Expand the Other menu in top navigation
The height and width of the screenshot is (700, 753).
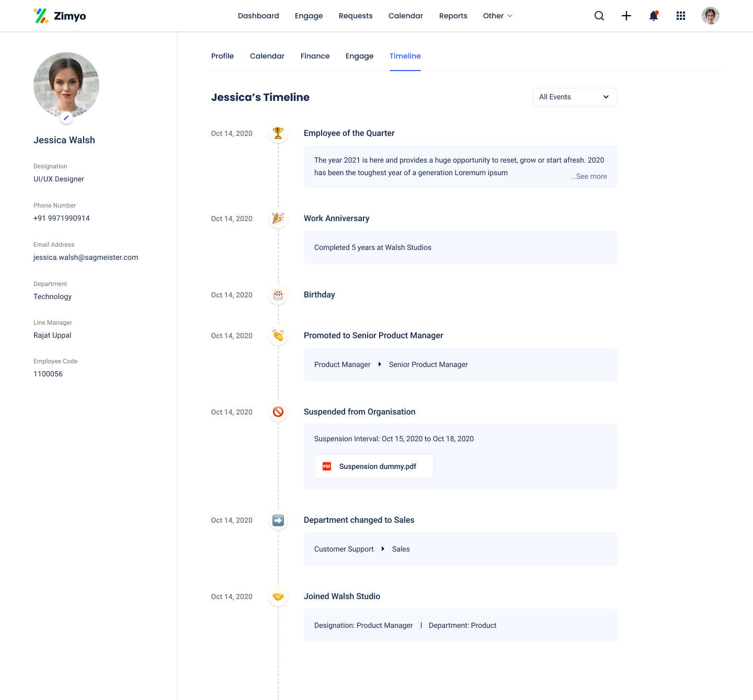click(x=497, y=16)
